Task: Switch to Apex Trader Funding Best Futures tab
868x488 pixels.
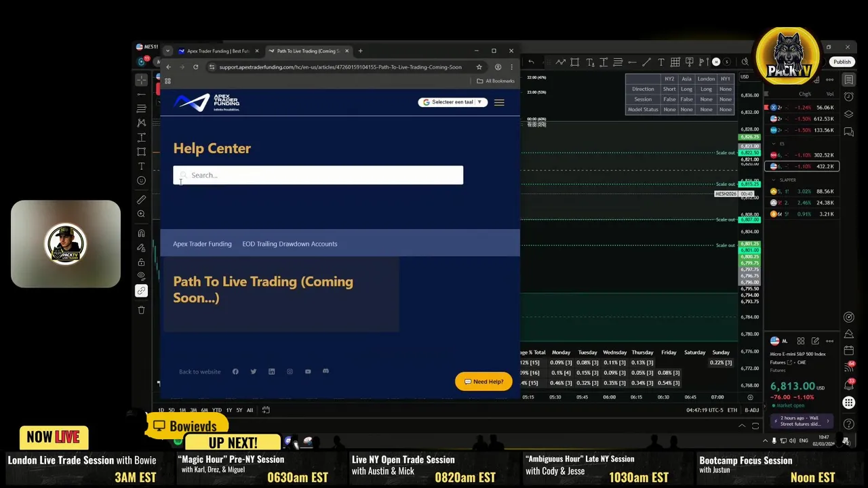Action: 218,51
